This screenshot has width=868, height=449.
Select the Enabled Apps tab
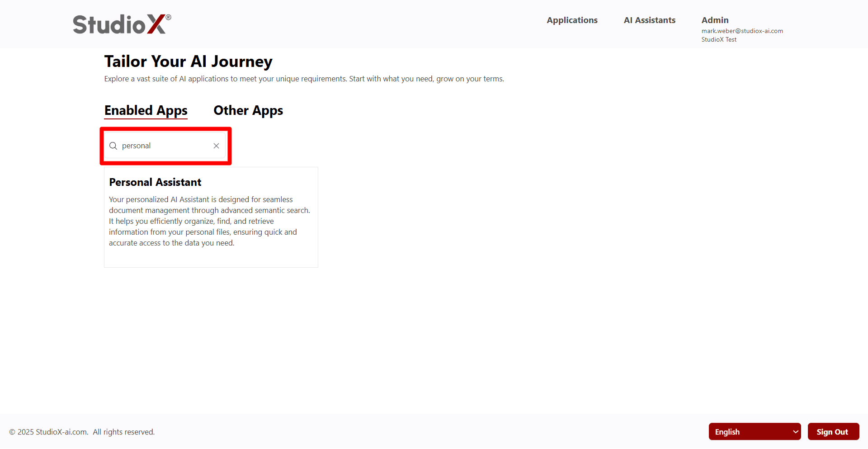[x=146, y=110]
